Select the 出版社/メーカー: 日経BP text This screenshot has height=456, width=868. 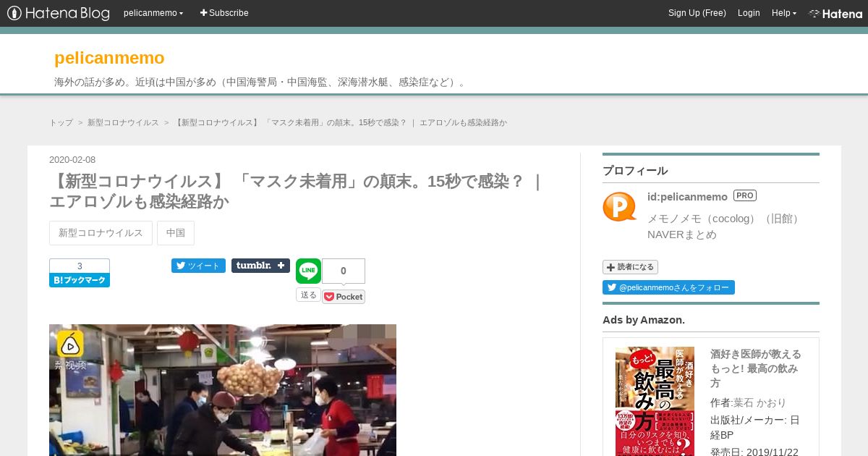(x=755, y=427)
